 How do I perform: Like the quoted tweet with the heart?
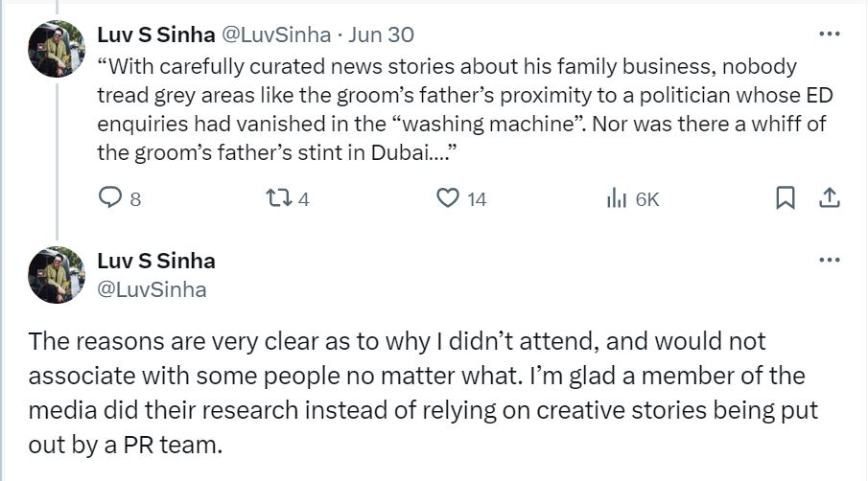pos(447,198)
